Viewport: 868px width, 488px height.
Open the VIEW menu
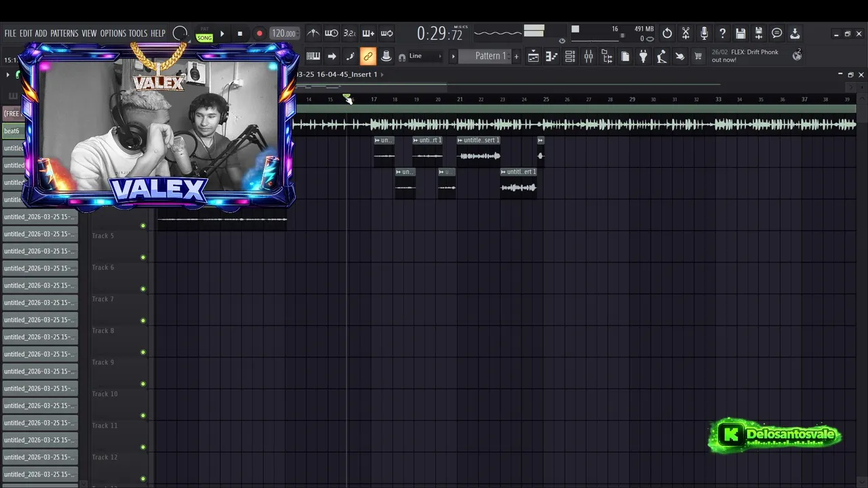(90, 33)
